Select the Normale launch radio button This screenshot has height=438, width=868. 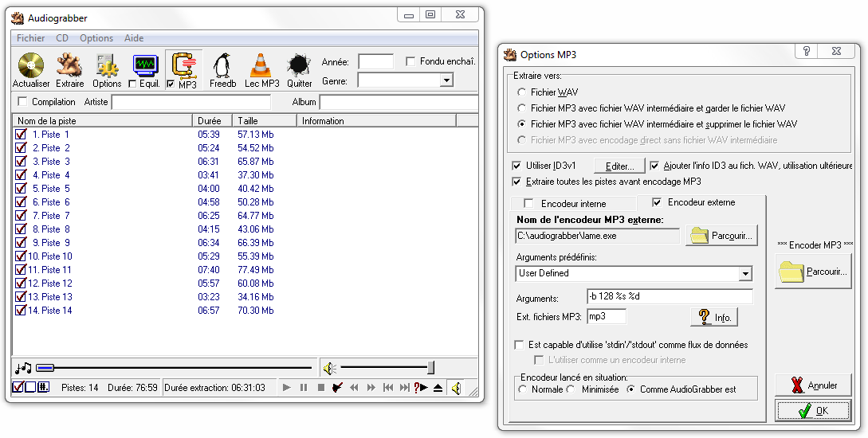522,389
